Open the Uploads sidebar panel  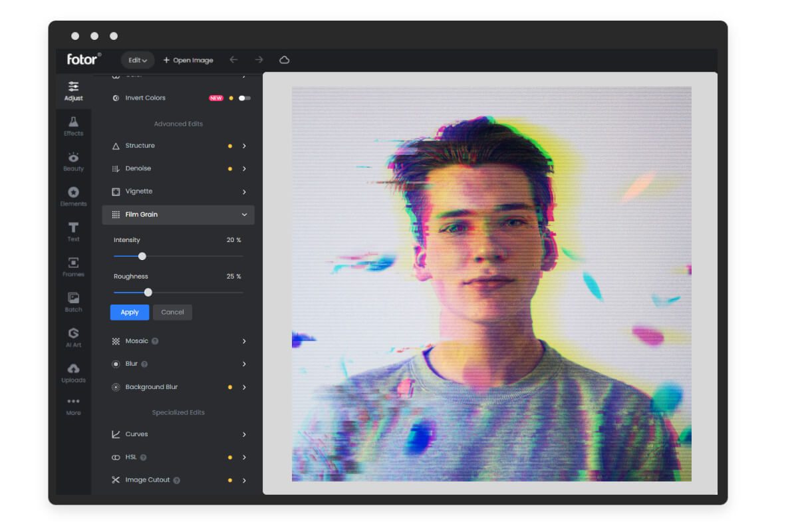(x=74, y=373)
